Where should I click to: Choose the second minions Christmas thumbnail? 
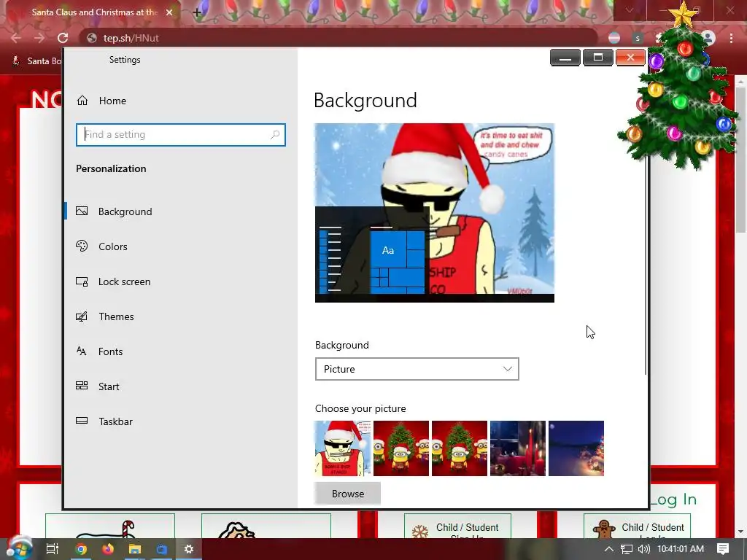pyautogui.click(x=460, y=448)
